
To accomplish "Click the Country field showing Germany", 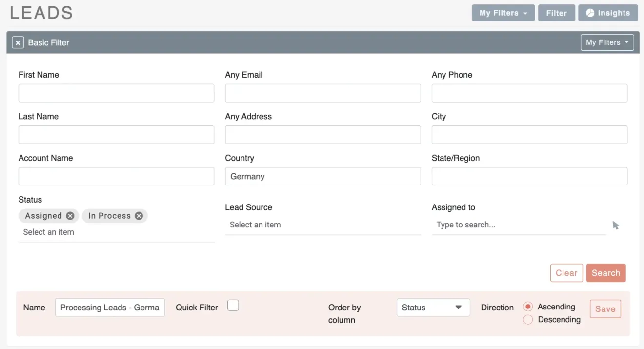I will (x=323, y=176).
